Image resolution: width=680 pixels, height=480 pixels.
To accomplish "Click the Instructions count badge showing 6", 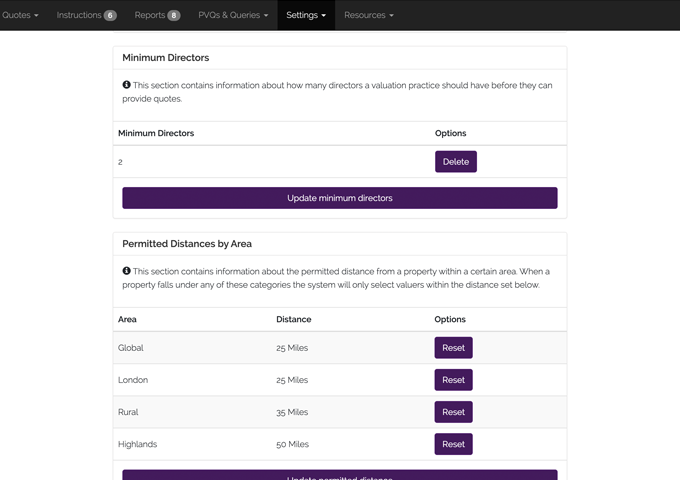I will point(109,16).
